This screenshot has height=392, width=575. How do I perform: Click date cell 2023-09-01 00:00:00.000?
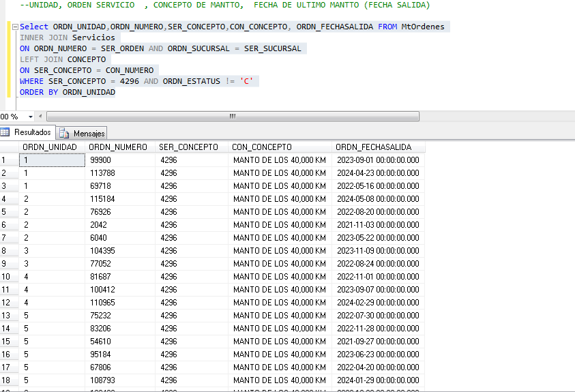tap(379, 160)
